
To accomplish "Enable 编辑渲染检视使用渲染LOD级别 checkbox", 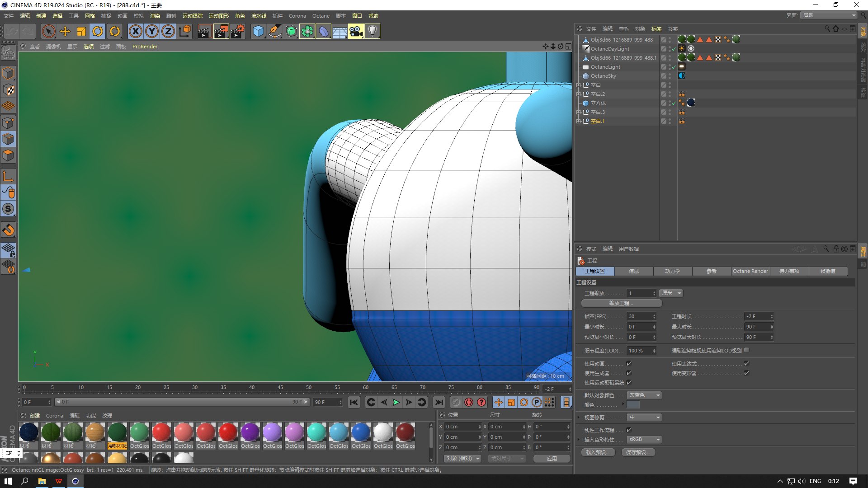I will (x=746, y=350).
